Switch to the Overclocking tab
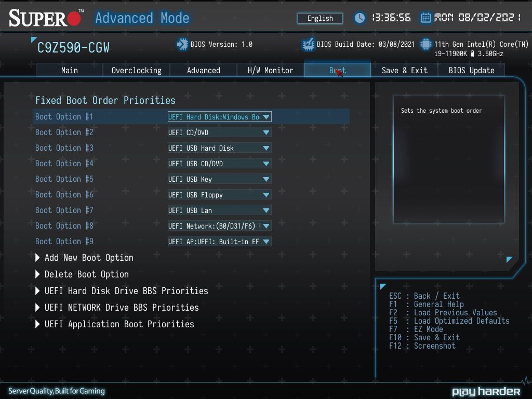 click(137, 70)
